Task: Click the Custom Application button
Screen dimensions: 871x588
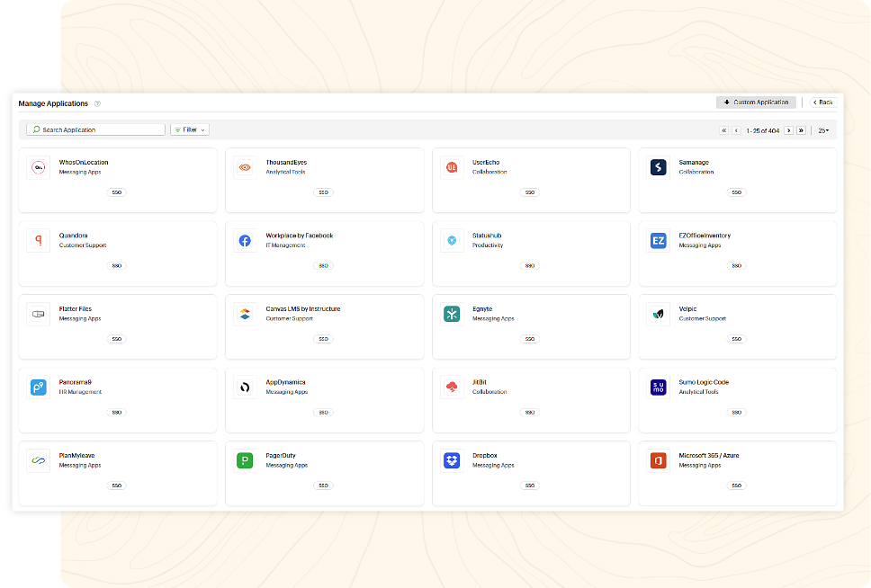Action: point(756,102)
